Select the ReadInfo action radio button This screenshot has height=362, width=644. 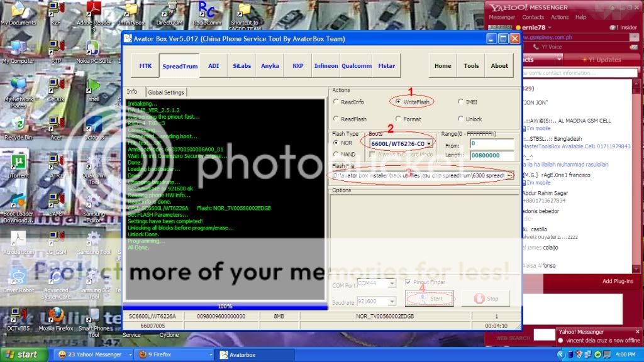pyautogui.click(x=336, y=102)
